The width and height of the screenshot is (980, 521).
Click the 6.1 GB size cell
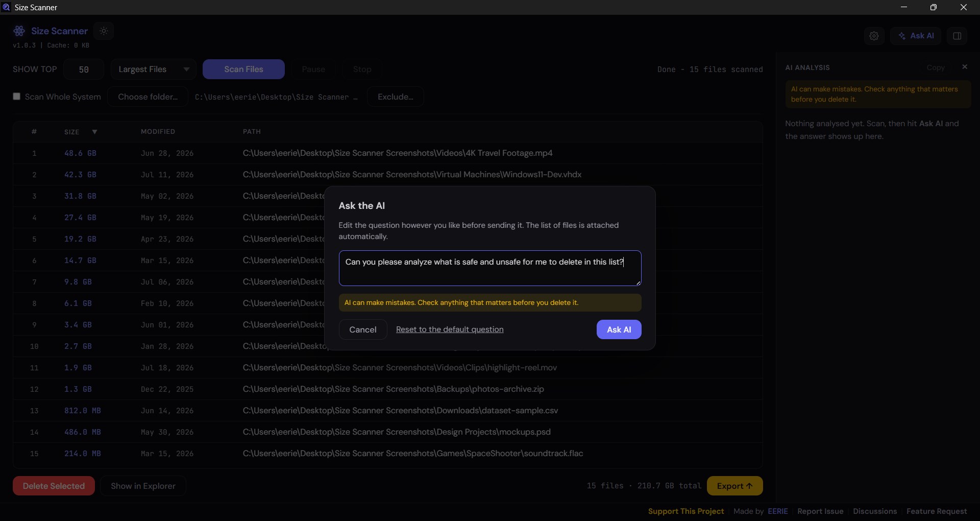78,303
